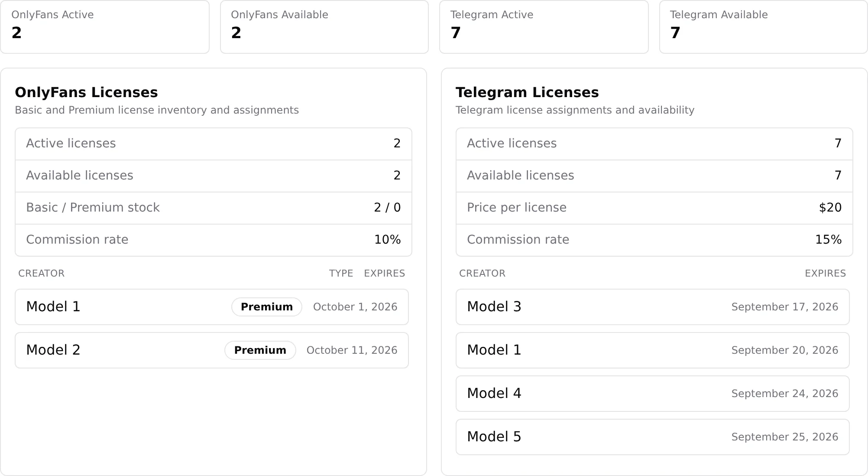Screen dimensions: 868x476
Task: Click the TYPE column header
Action: click(341, 274)
